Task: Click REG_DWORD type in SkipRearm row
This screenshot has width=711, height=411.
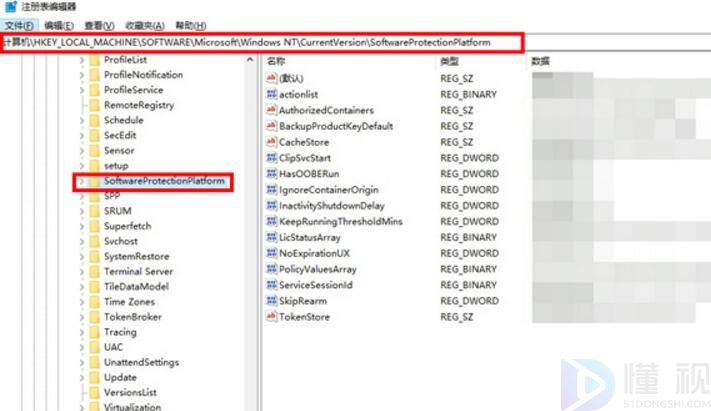Action: pos(469,301)
